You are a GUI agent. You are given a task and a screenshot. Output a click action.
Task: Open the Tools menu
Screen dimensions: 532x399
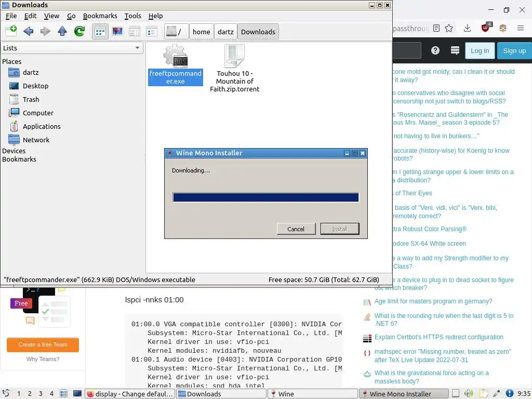pyautogui.click(x=132, y=16)
